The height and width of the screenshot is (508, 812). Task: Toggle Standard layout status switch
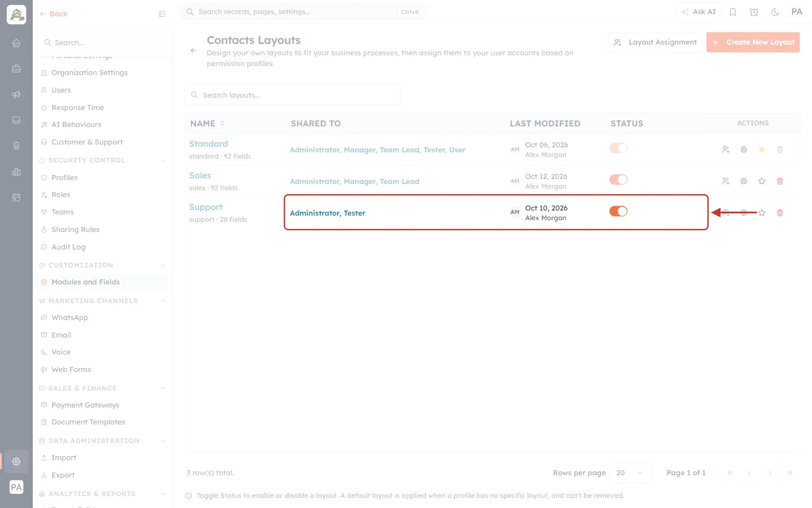tap(619, 148)
